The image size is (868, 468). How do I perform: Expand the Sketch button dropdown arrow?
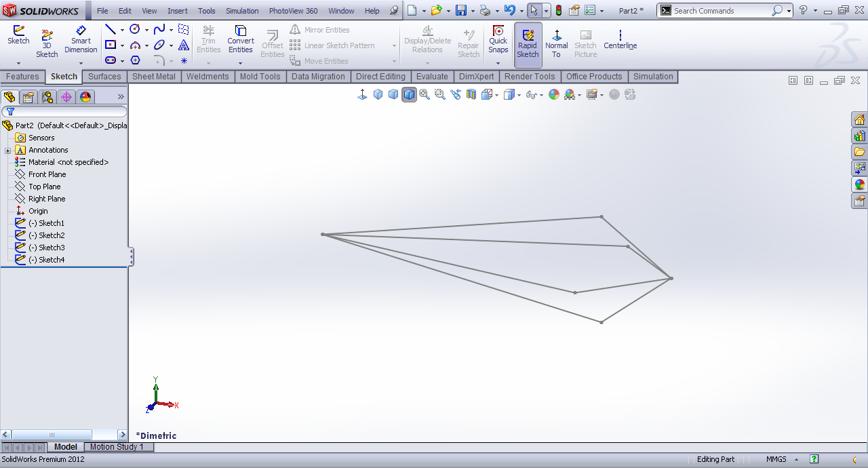point(18,63)
